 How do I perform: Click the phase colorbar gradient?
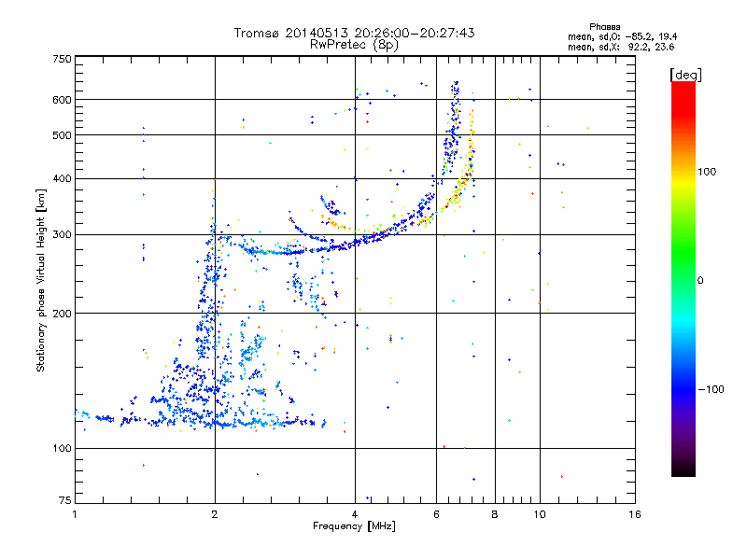[x=684, y=278]
